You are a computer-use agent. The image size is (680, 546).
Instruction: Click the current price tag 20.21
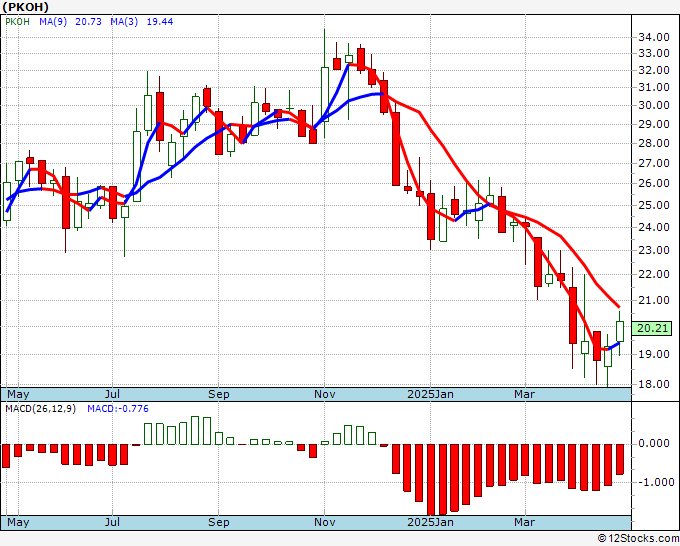pos(652,328)
